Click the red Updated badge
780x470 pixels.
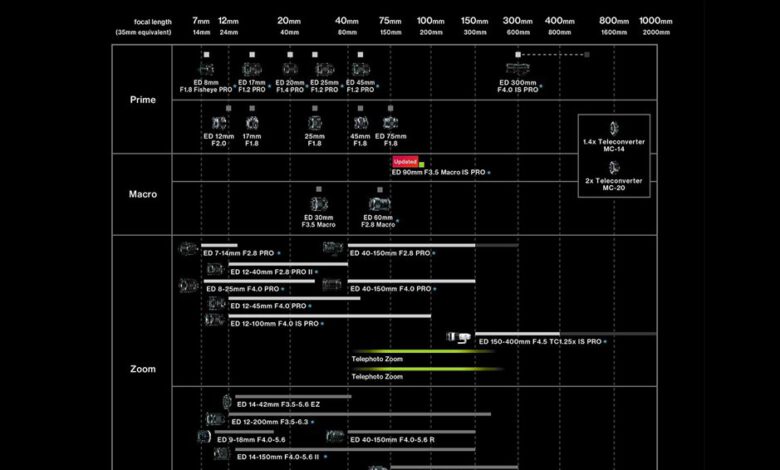[405, 162]
